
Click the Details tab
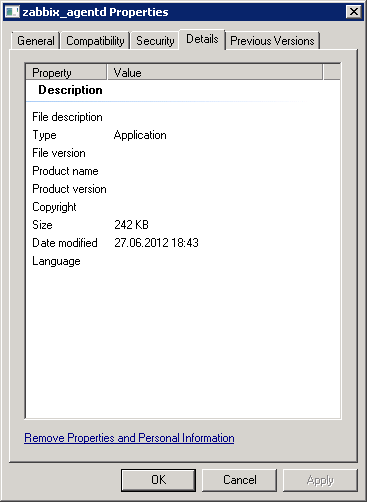tap(202, 39)
